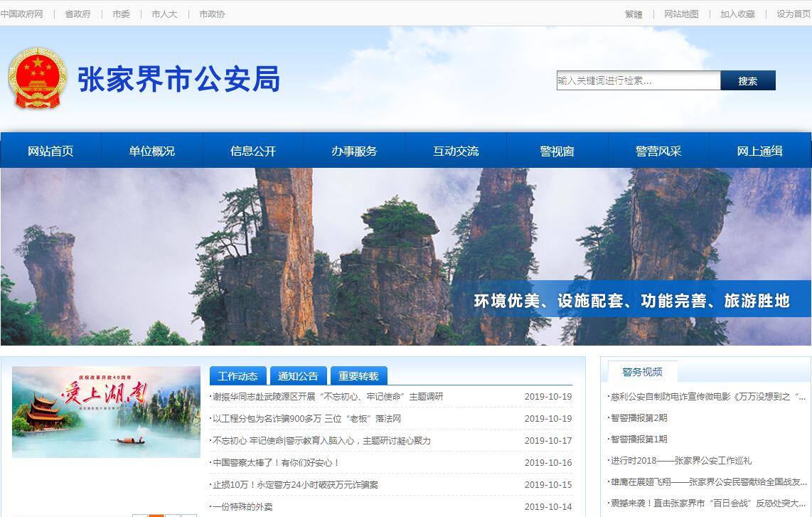Click 设为首页 in the top bar
This screenshot has height=517, width=812.
pos(794,14)
